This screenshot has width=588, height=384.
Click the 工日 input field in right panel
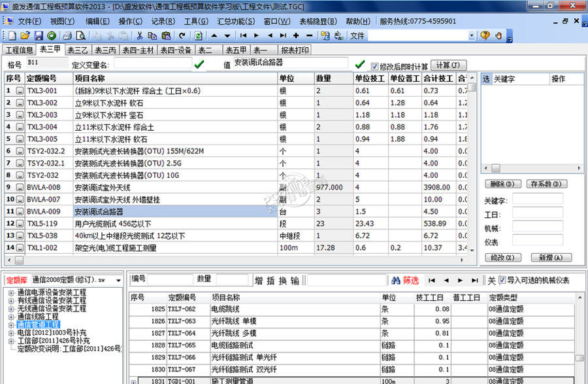point(538,213)
